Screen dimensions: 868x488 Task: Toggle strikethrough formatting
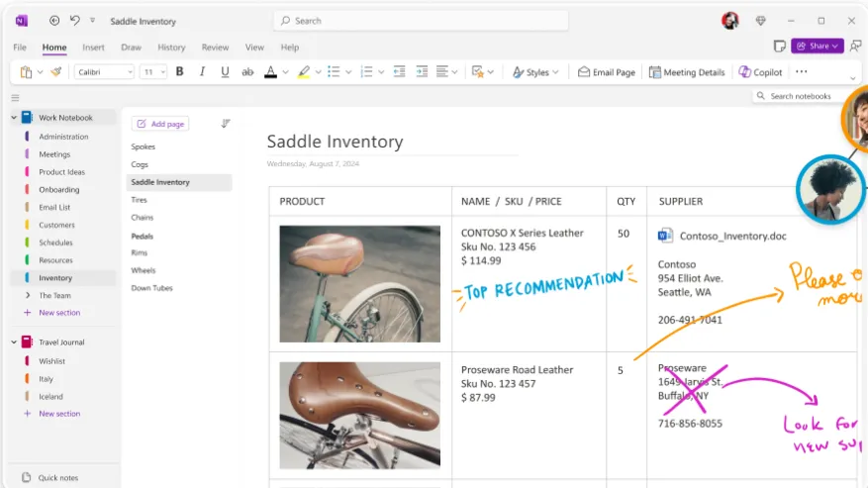(247, 72)
